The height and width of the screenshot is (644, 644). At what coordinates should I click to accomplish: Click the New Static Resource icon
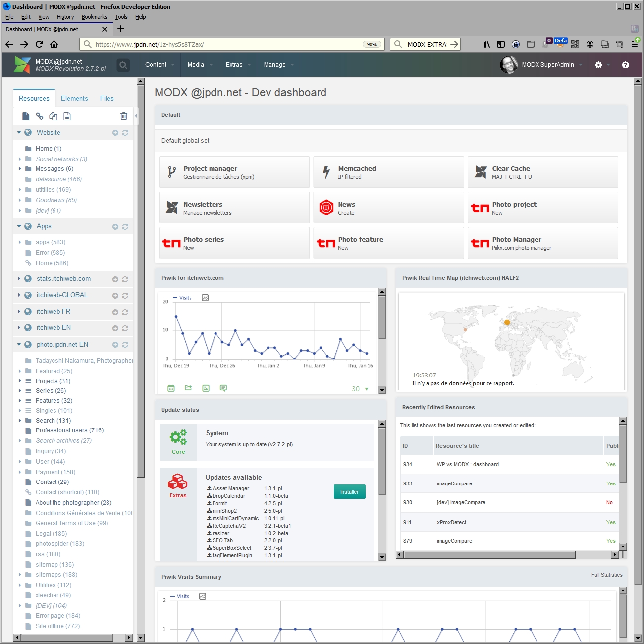[67, 116]
